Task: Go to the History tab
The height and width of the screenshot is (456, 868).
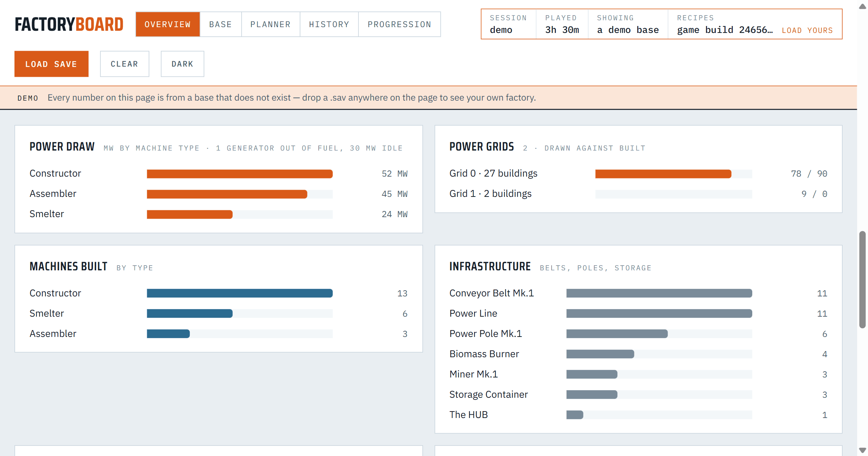Action: click(x=329, y=24)
